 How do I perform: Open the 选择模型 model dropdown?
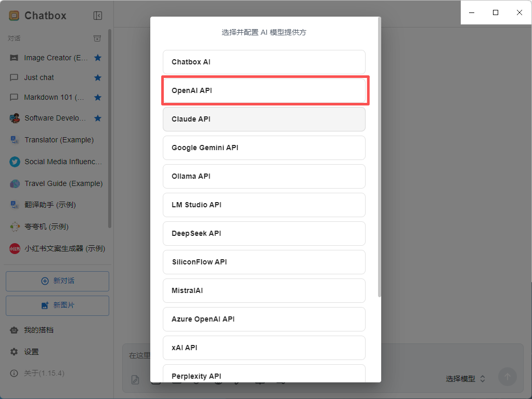pyautogui.click(x=462, y=378)
